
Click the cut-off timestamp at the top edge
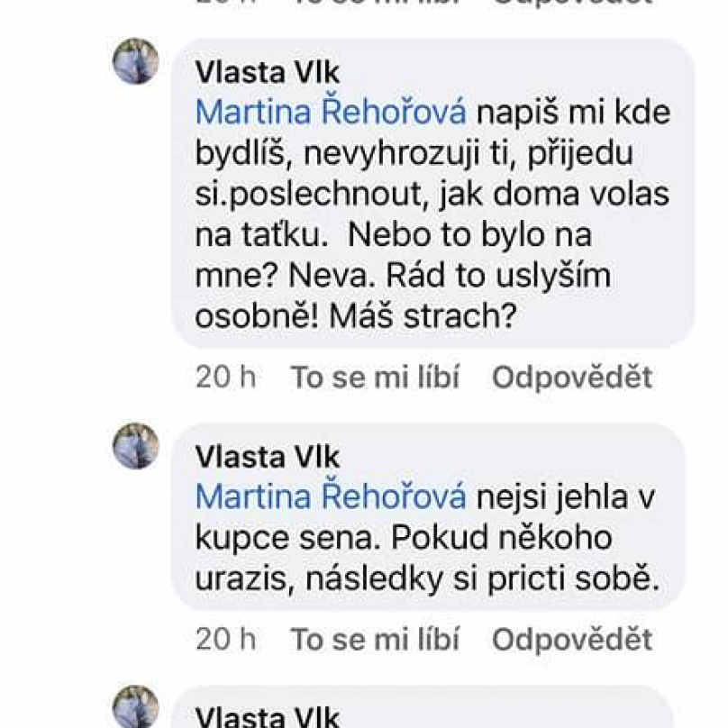click(x=225, y=3)
